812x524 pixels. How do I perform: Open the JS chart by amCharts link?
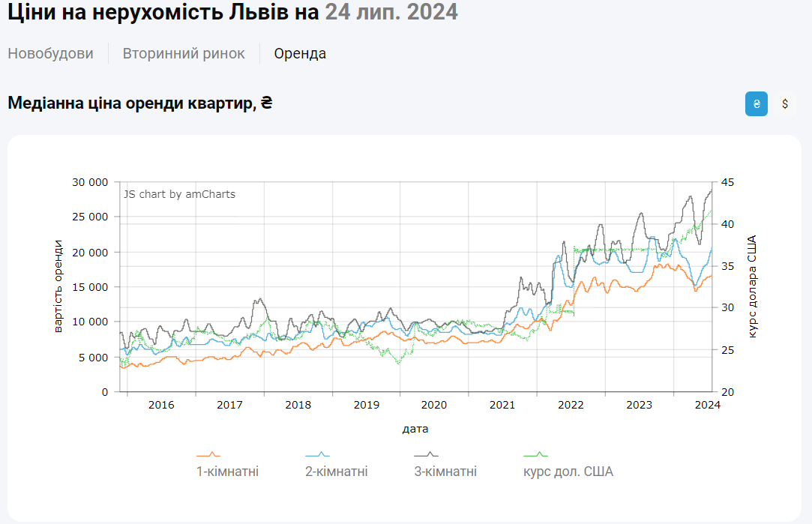(x=178, y=194)
